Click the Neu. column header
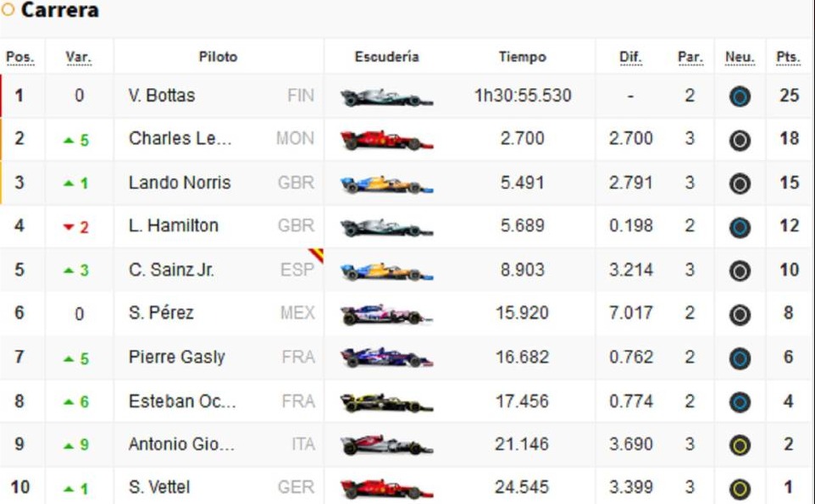 [x=740, y=58]
